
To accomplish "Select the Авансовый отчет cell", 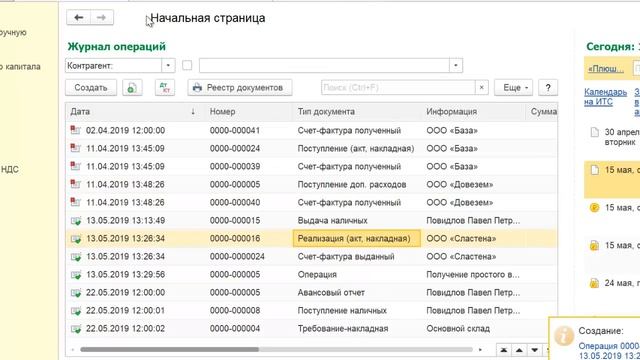I will click(357, 292).
